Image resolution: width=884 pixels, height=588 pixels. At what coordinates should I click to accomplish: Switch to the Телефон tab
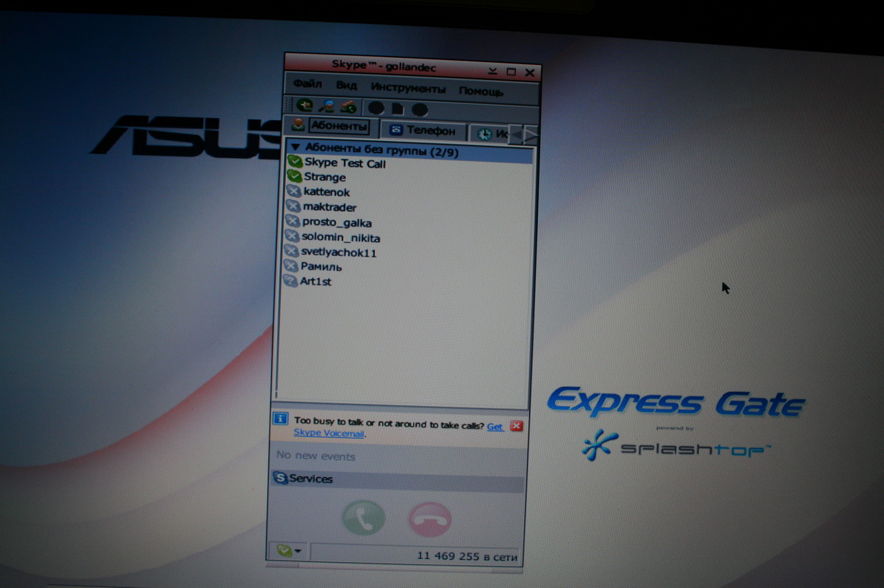tap(423, 130)
